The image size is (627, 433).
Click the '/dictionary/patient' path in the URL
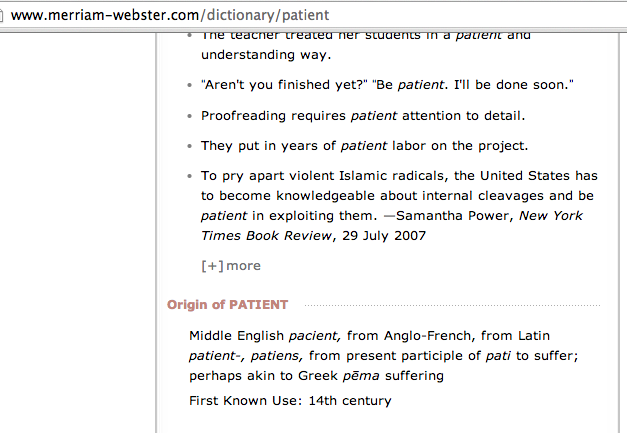pyautogui.click(x=266, y=17)
